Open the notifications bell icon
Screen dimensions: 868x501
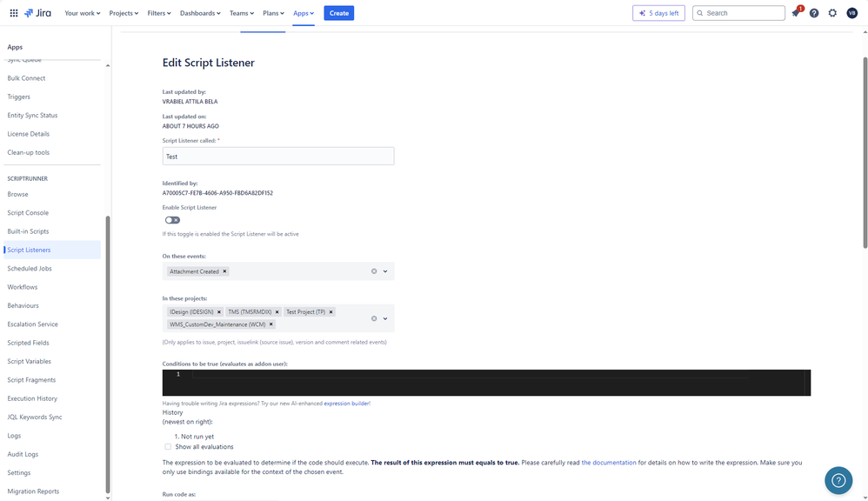(796, 13)
